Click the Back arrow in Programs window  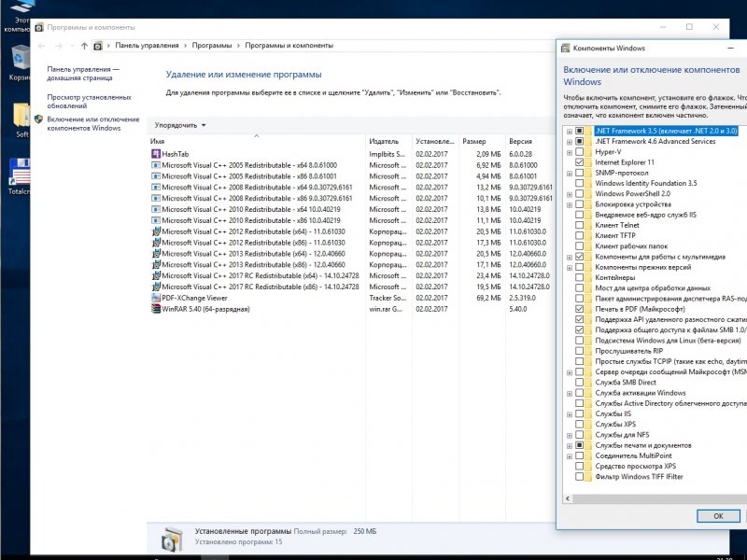(41, 46)
